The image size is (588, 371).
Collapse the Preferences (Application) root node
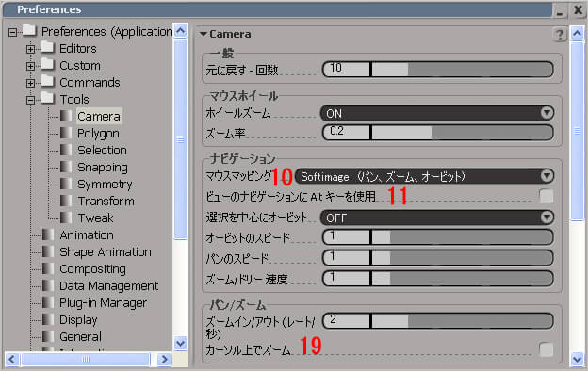(x=12, y=32)
